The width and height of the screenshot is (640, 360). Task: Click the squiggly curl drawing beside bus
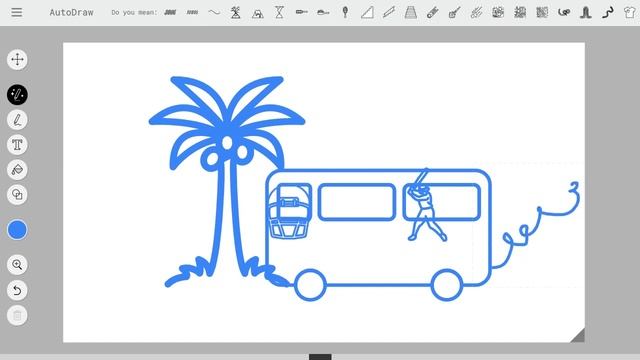[537, 224]
